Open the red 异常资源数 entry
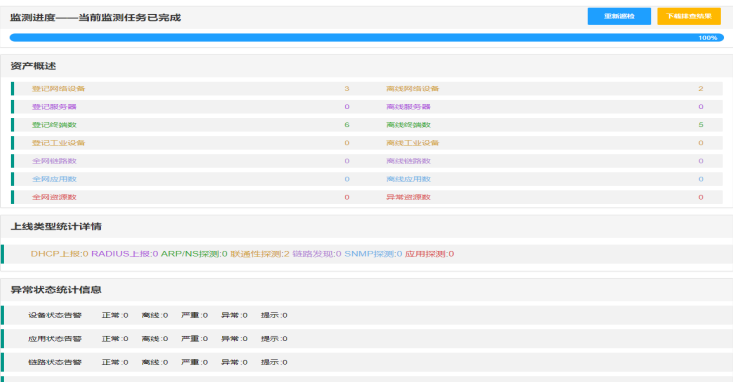733x382 pixels. click(408, 197)
